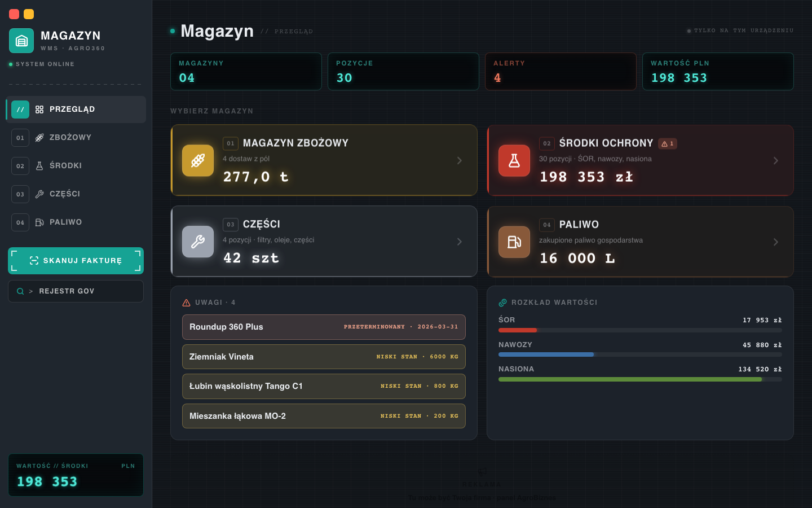Click the wheat icon next to ZBOŻOWY in sidebar
Viewport: 812px width, 508px height.
(39, 138)
